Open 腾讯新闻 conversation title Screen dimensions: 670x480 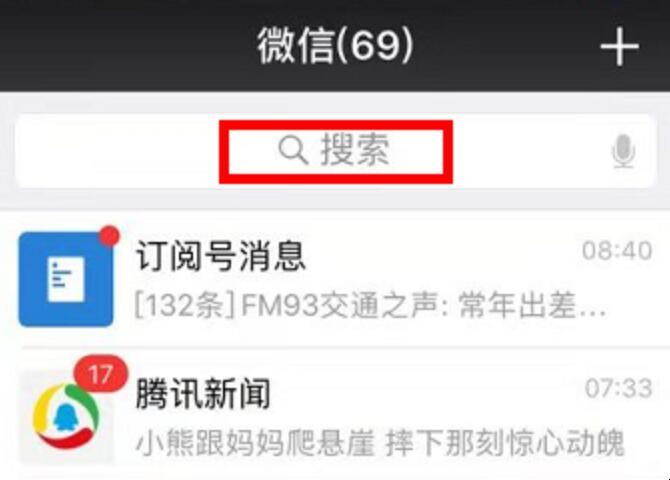click(203, 393)
